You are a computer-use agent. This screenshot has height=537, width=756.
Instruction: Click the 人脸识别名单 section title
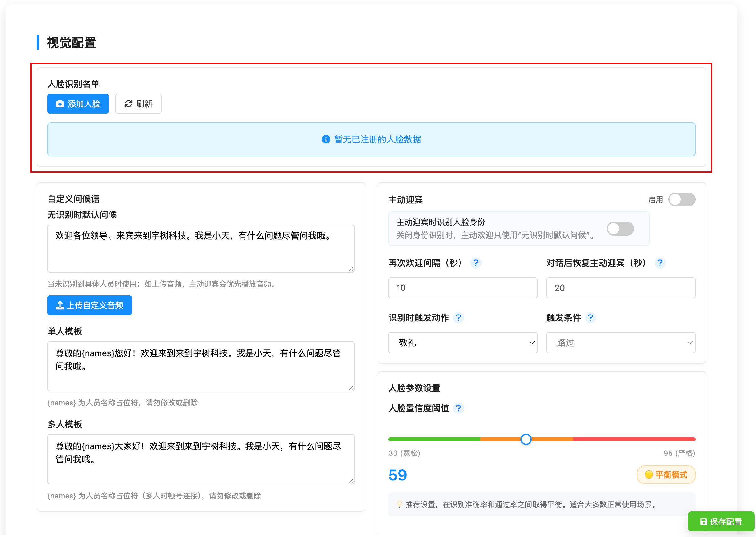point(73,84)
